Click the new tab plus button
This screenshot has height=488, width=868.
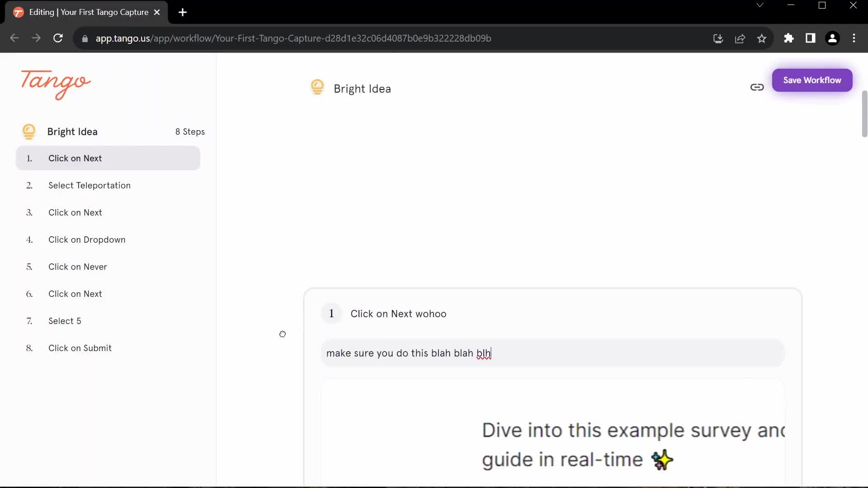pos(183,12)
